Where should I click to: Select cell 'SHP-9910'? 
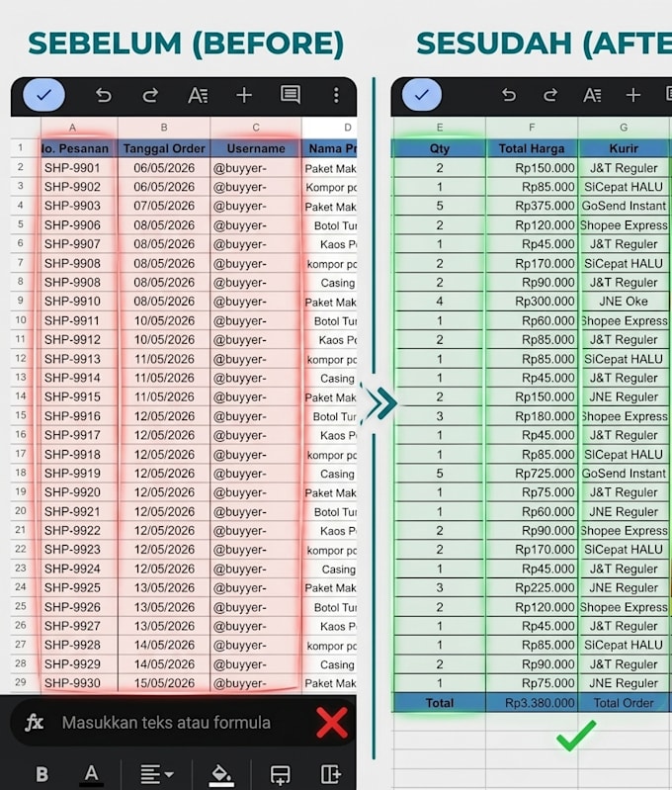(x=79, y=302)
